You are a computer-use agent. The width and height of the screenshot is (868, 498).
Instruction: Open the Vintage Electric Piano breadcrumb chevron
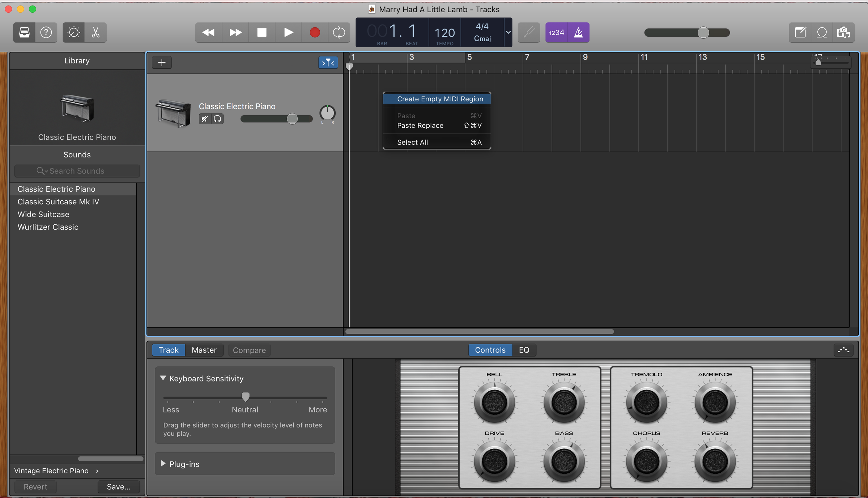click(97, 471)
